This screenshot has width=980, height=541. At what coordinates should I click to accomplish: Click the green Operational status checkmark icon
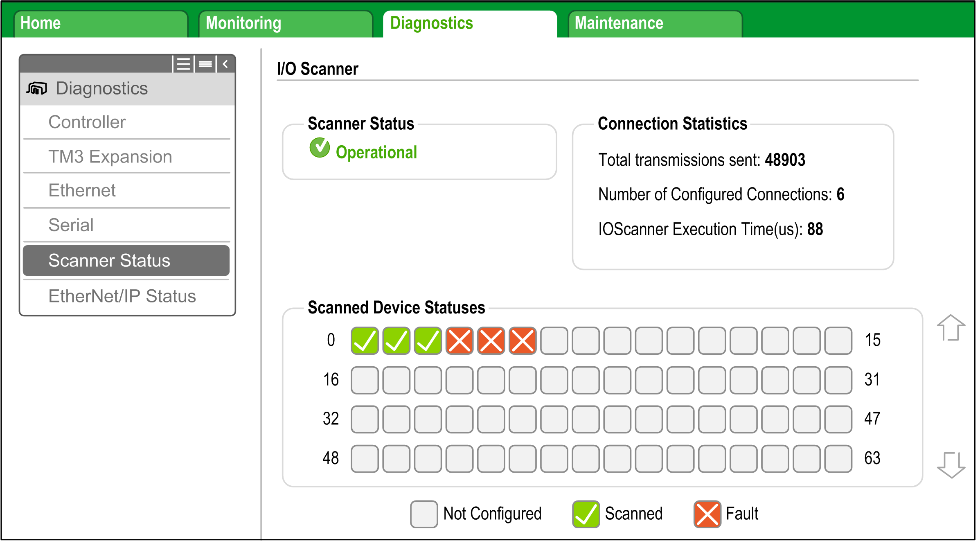(320, 148)
